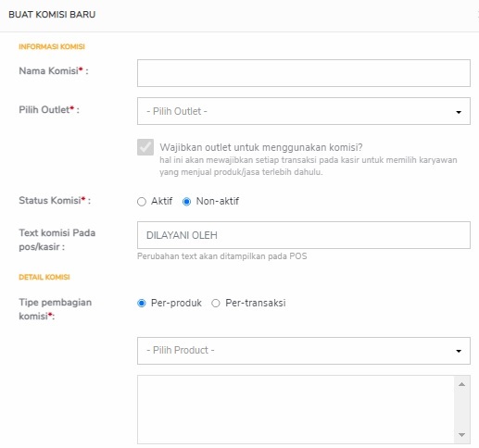The image size is (479, 448).
Task: Click the Pilih Product dropdown arrow
Action: click(x=459, y=351)
